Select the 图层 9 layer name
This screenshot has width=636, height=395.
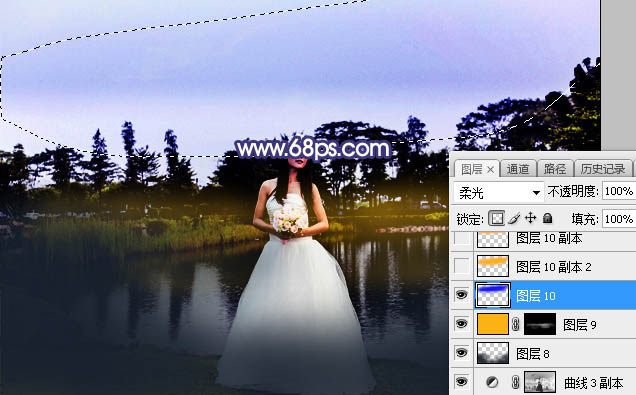coord(580,325)
